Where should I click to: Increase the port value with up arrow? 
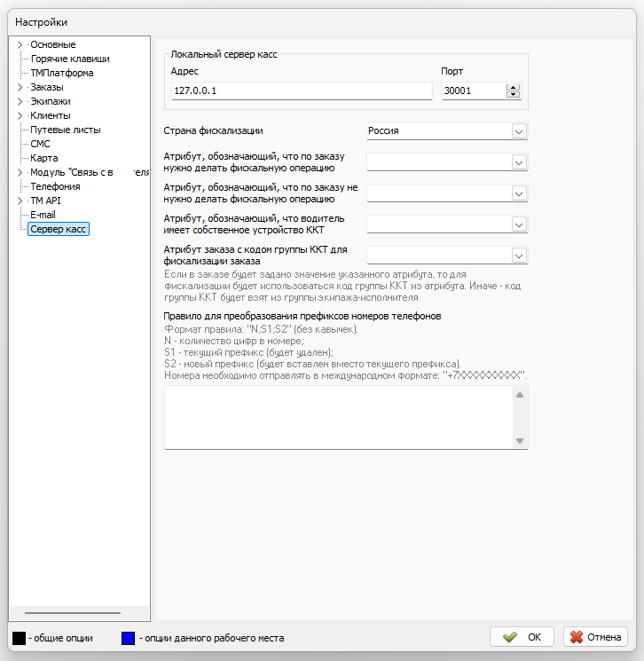(513, 87)
